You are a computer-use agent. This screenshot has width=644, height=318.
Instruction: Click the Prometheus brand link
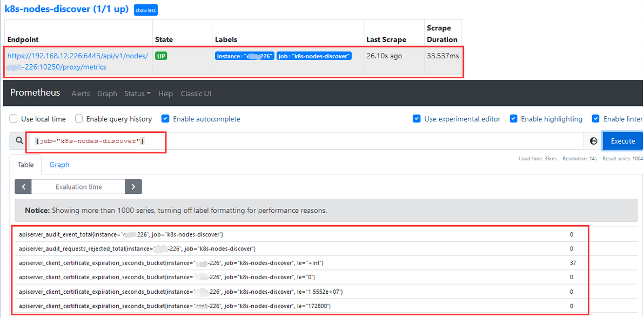[x=35, y=93]
